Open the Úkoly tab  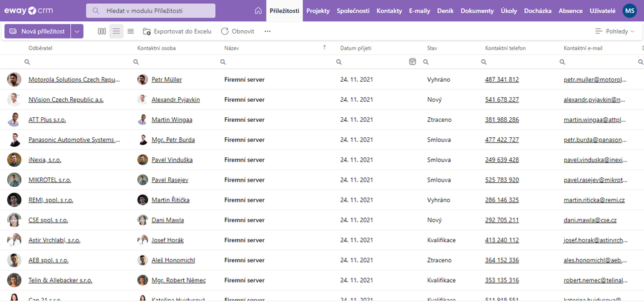[509, 11]
